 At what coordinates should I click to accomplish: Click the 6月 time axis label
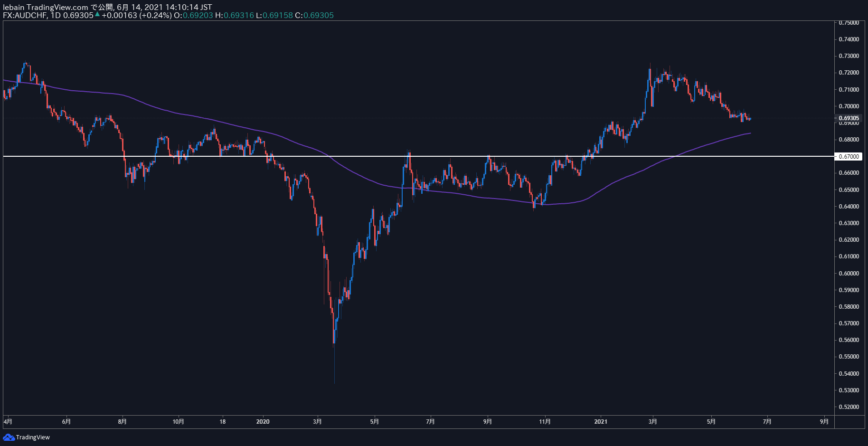point(66,422)
